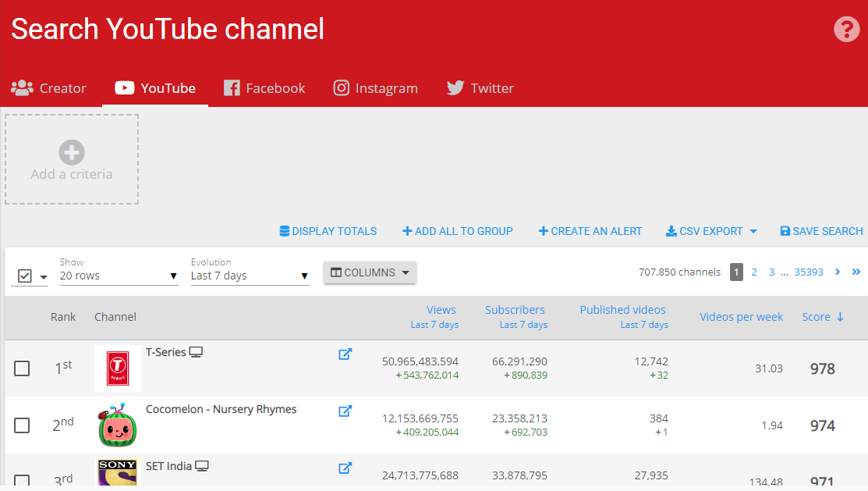The height and width of the screenshot is (491, 868).
Task: Click the Rank column header
Action: pos(63,317)
